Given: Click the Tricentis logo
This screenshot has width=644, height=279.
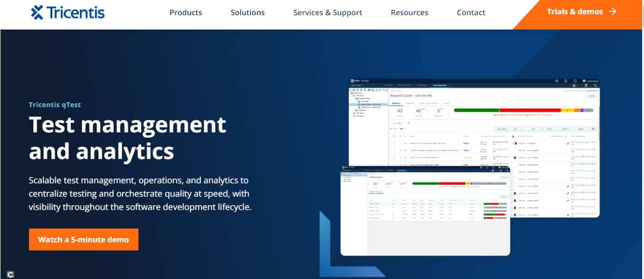Looking at the screenshot, I should (68, 12).
